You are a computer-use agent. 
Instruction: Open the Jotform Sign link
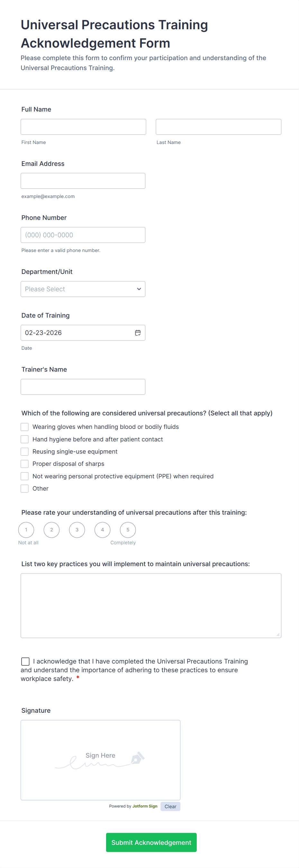(145, 806)
